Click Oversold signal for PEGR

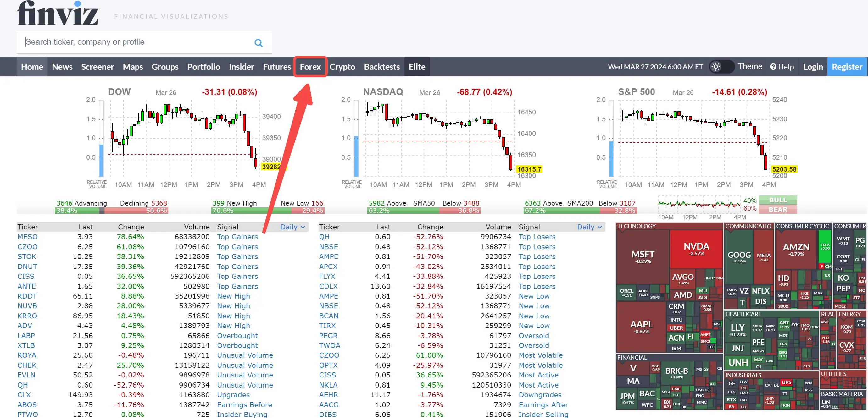pos(534,336)
